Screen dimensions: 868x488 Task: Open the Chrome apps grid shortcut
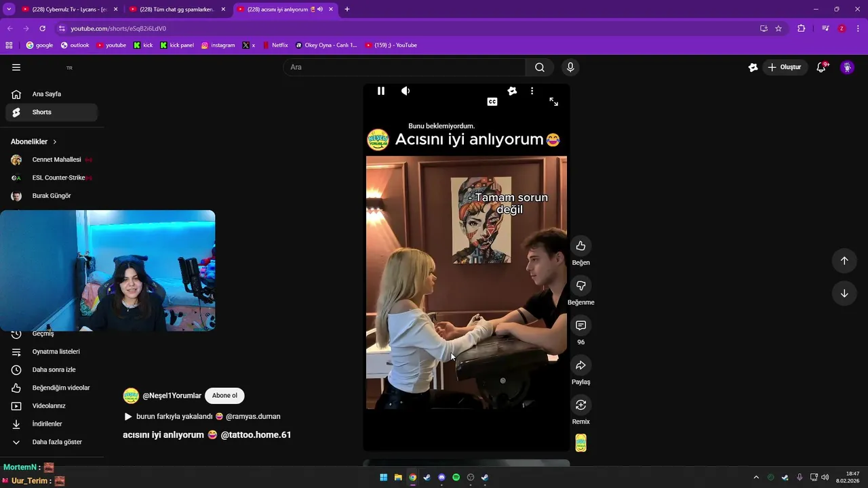9,45
